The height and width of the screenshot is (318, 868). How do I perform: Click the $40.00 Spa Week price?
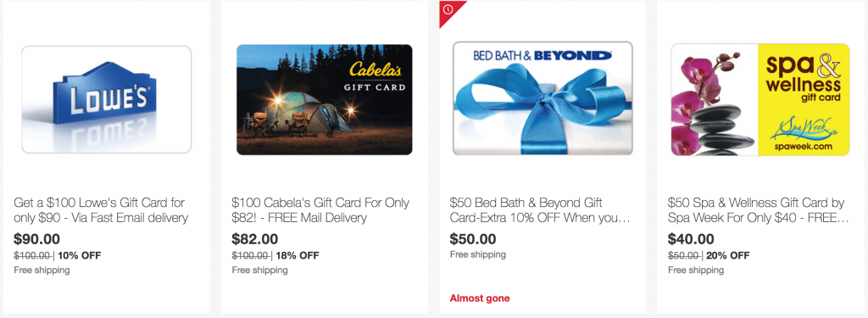pyautogui.click(x=691, y=239)
